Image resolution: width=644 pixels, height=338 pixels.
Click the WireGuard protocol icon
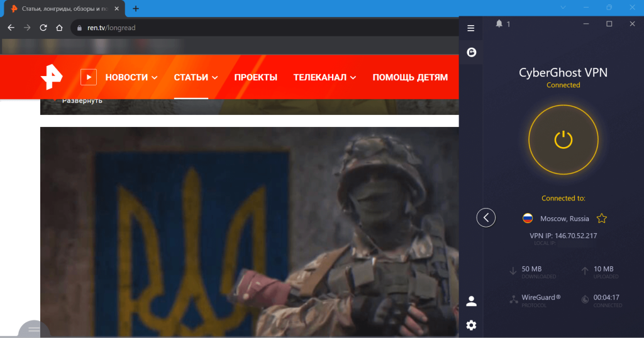[x=514, y=300]
